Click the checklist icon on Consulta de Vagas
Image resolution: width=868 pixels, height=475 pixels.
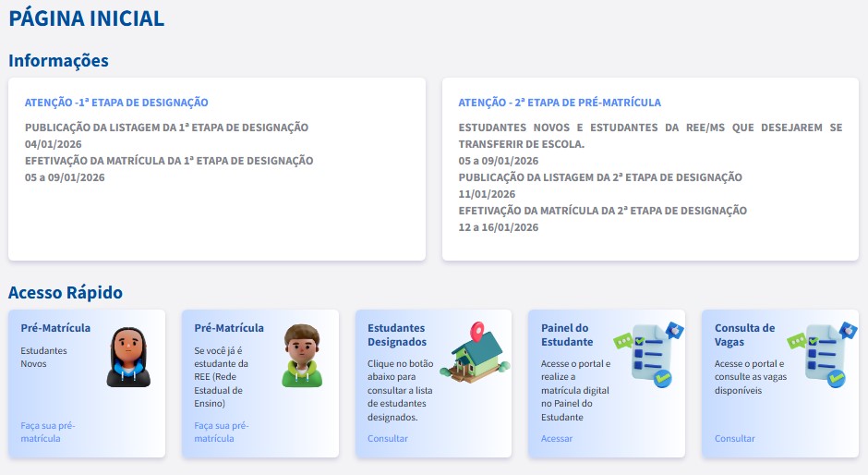(x=822, y=353)
